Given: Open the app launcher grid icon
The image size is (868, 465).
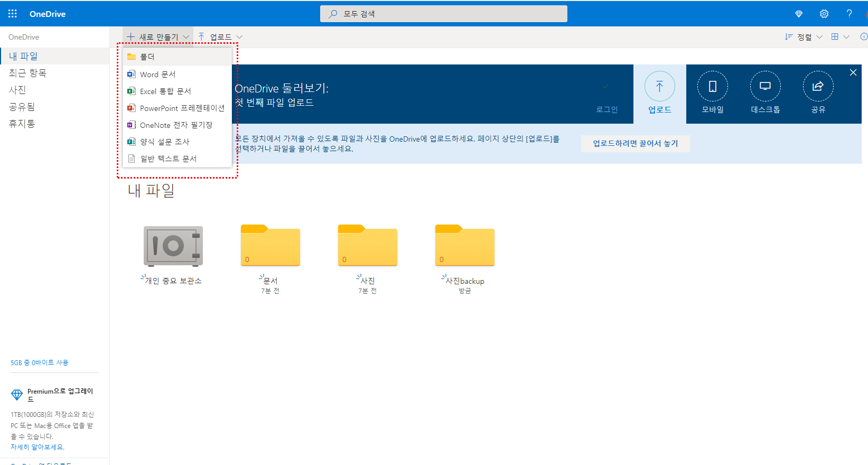Looking at the screenshot, I should coord(13,14).
